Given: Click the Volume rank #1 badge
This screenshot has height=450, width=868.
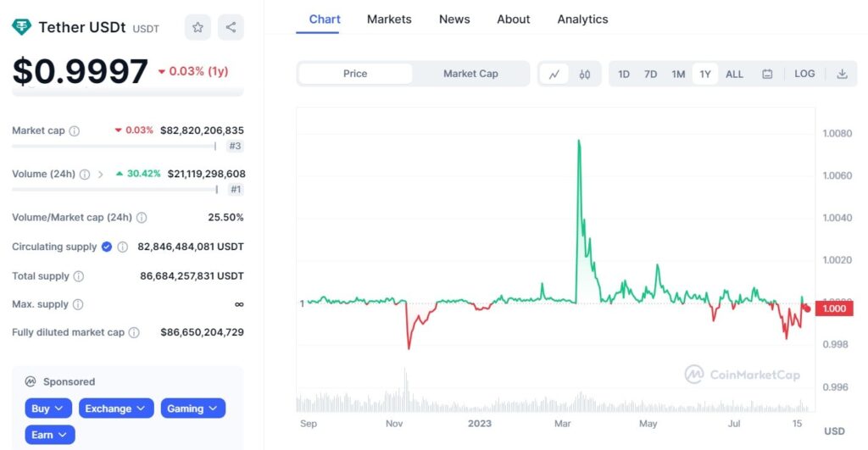Looking at the screenshot, I should (x=236, y=189).
